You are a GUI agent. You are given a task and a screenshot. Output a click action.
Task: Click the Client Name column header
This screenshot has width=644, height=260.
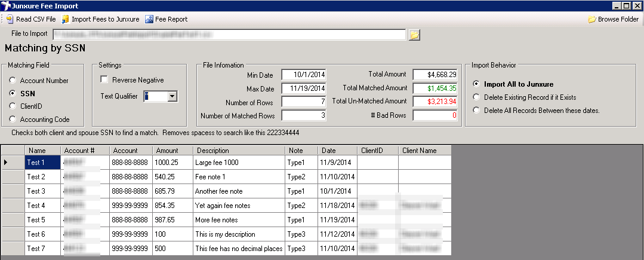[425, 150]
